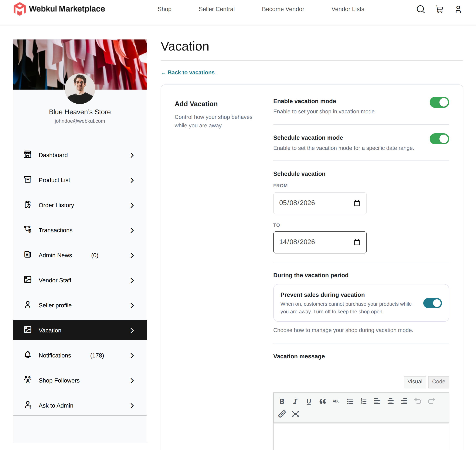Click the Product List box icon
Screen dimensions: 476x450
click(x=28, y=179)
